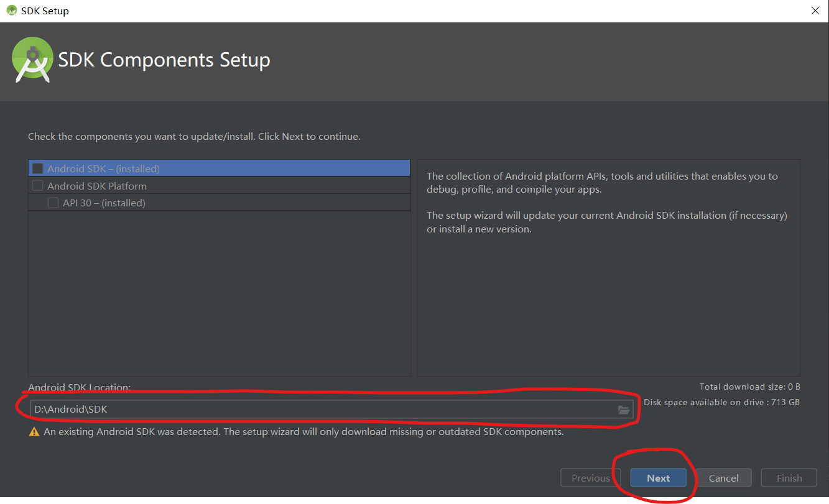Close the SDK Setup window
The height and width of the screenshot is (504, 829).
coord(815,11)
